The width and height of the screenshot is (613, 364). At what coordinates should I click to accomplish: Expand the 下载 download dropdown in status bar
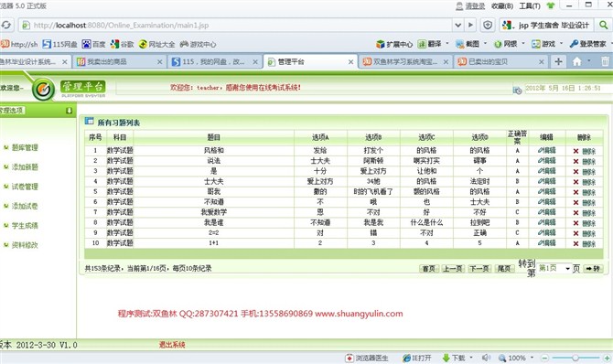tap(471, 358)
